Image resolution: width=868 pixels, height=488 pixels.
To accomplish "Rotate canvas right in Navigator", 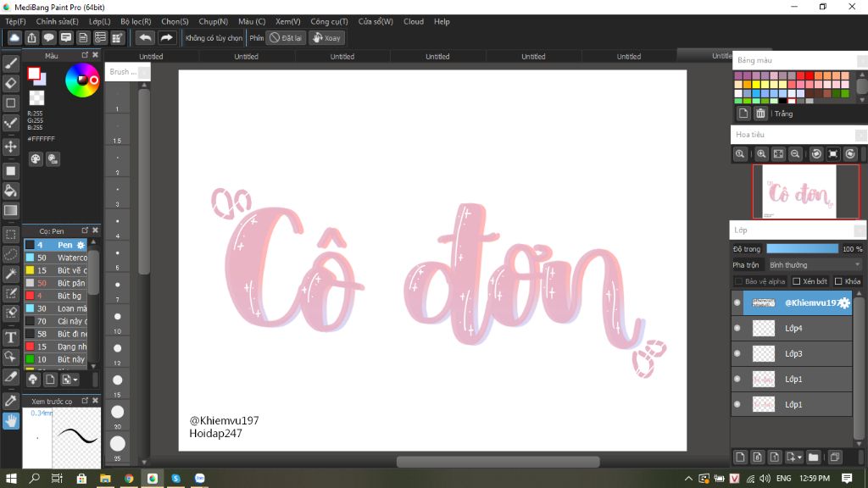I will coord(850,154).
